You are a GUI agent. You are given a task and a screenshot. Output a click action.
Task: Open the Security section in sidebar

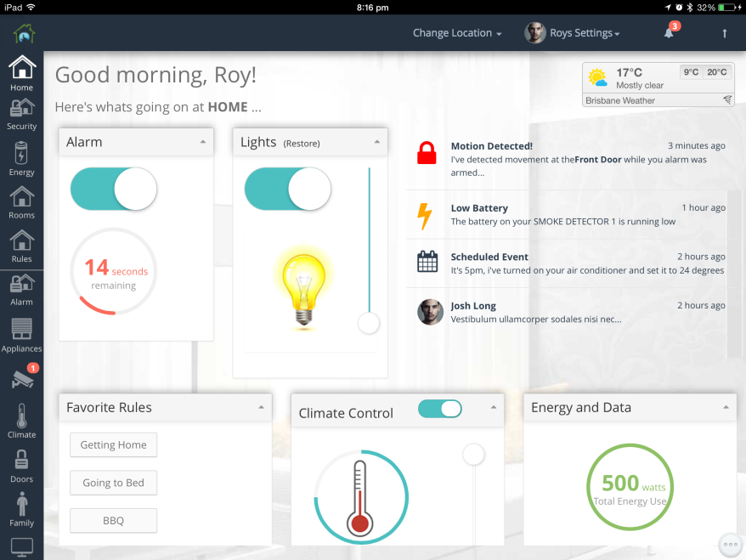pyautogui.click(x=22, y=115)
